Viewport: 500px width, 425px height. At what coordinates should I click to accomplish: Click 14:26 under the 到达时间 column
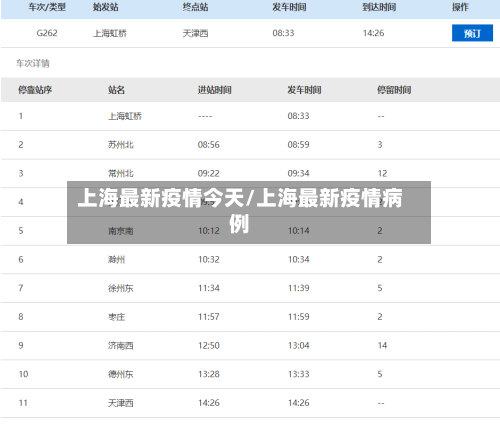pos(373,33)
